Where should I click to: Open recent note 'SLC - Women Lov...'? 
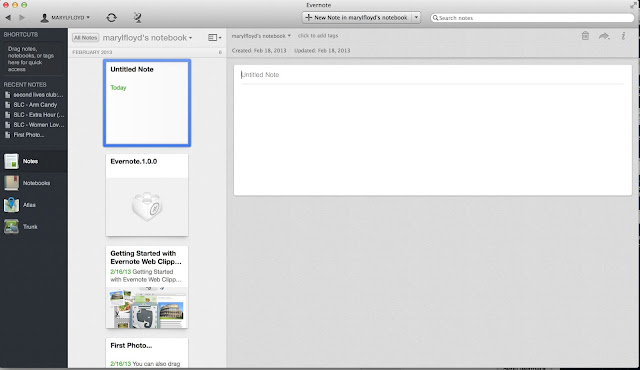[x=34, y=125]
